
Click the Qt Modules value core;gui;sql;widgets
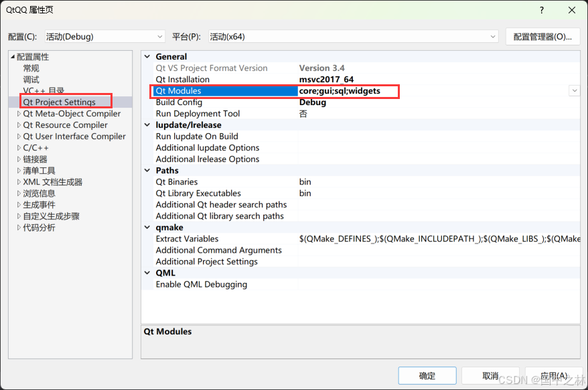click(x=340, y=91)
